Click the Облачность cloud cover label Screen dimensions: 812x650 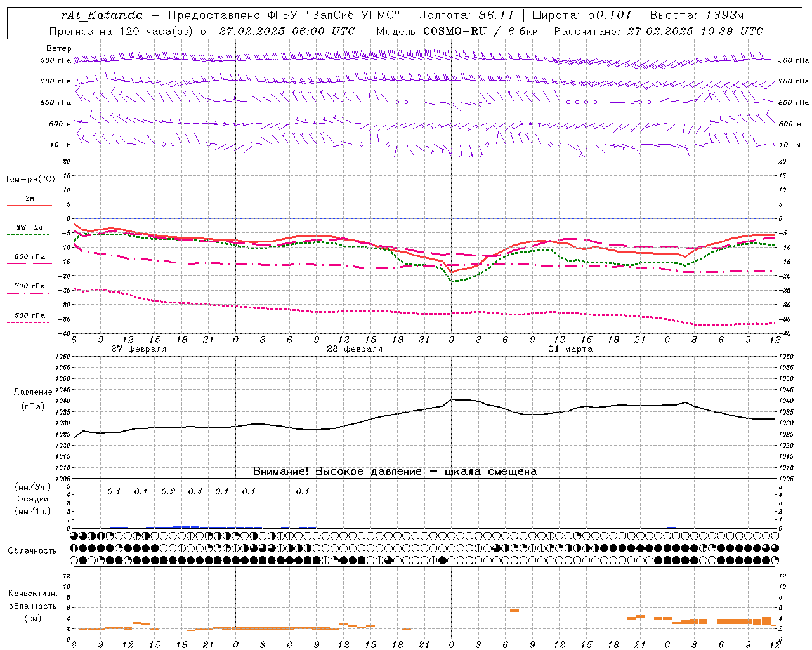(32, 550)
